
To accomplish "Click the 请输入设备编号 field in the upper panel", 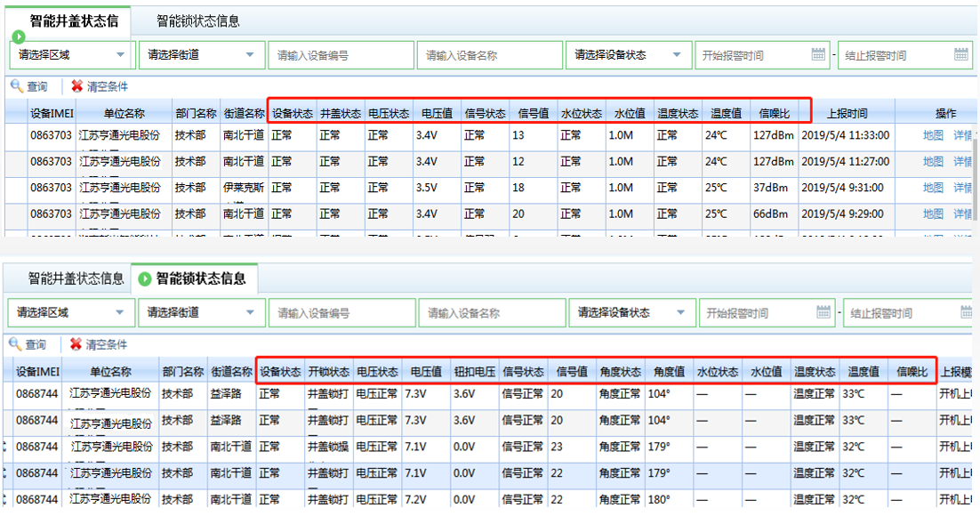I will click(x=341, y=55).
